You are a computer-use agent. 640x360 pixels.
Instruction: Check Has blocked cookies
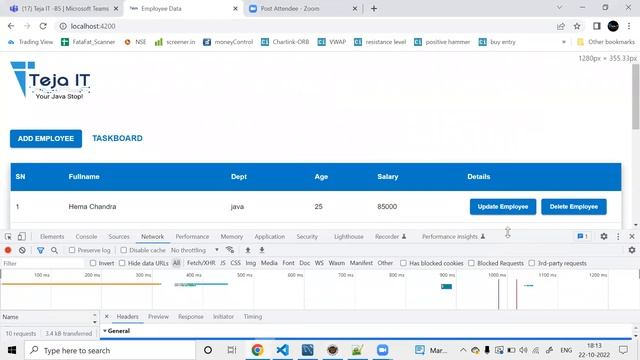coord(403,263)
